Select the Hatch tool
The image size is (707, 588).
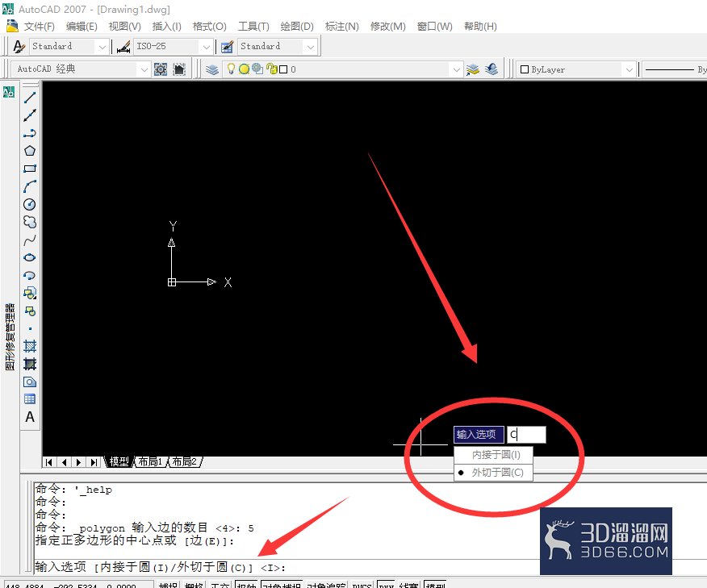pos(30,346)
